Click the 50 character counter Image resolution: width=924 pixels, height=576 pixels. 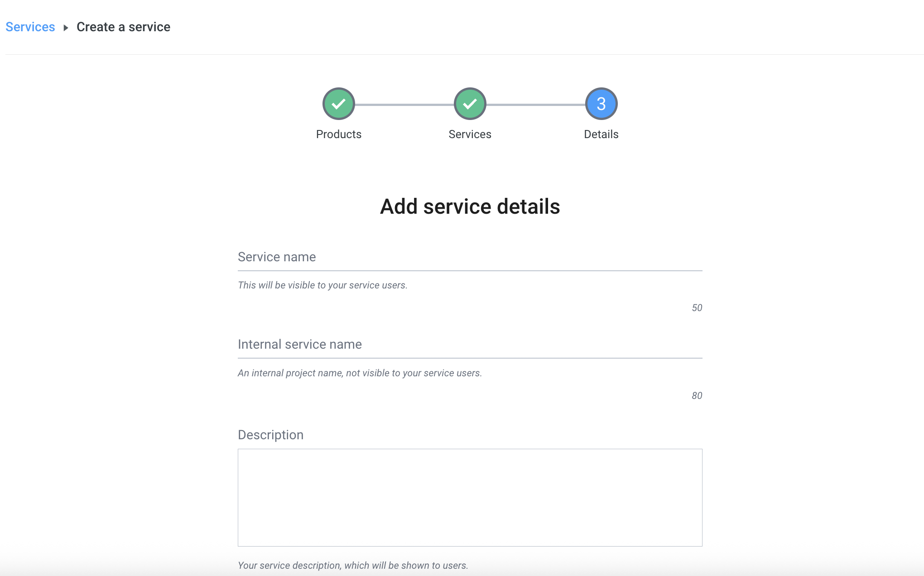pyautogui.click(x=697, y=308)
